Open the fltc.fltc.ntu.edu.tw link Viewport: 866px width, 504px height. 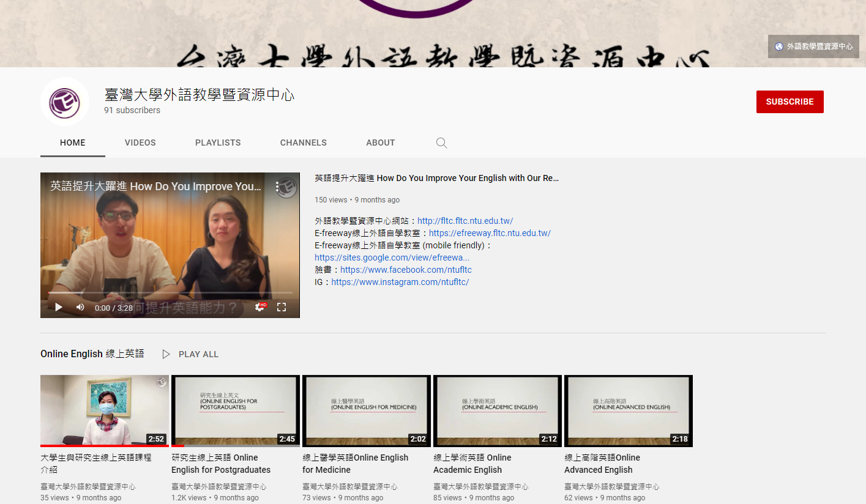click(x=465, y=221)
